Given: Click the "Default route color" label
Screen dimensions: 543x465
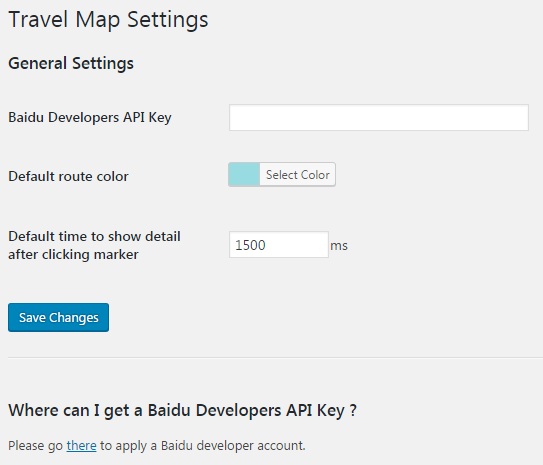Looking at the screenshot, I should tap(68, 176).
